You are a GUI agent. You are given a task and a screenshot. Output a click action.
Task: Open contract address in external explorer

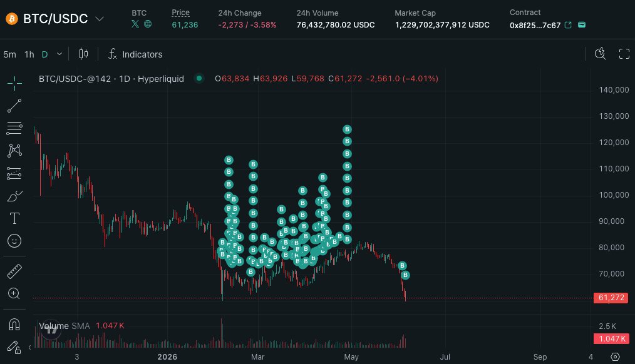click(568, 25)
